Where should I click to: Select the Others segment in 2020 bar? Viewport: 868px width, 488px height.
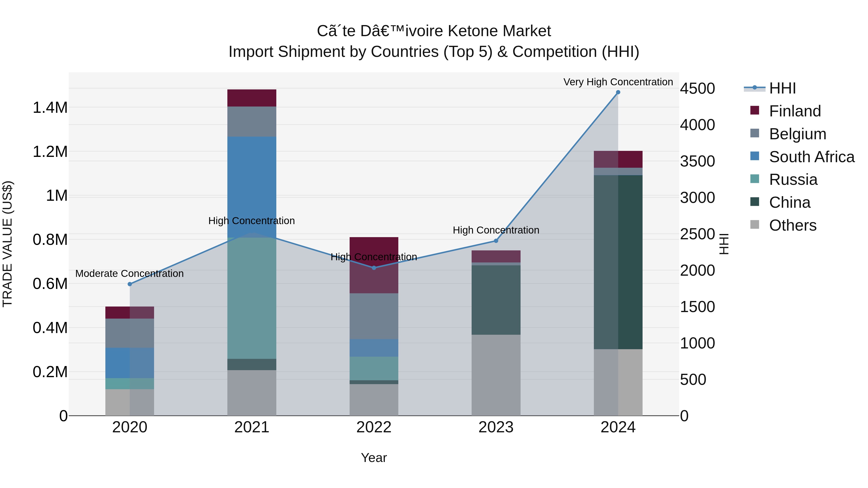(130, 402)
